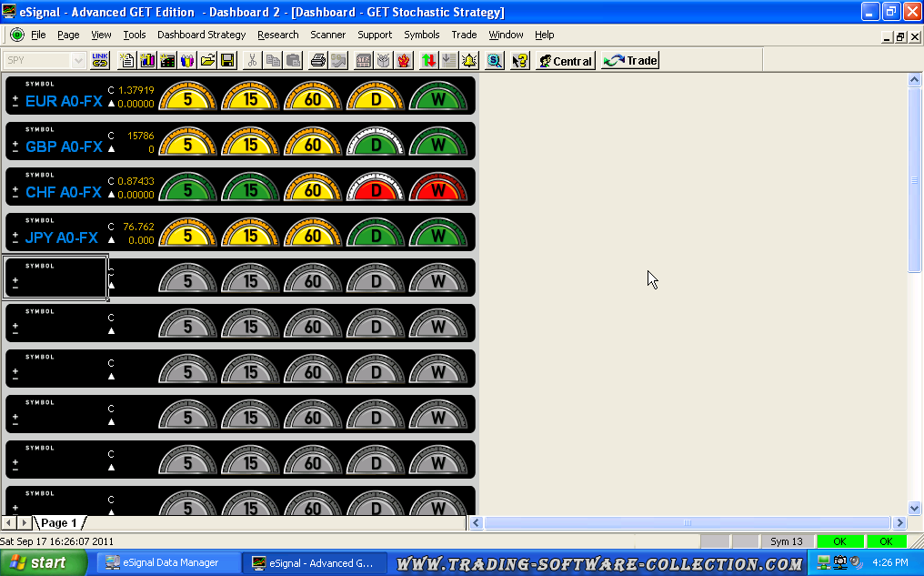This screenshot has width=924, height=576.
Task: Open the SPY symbol dropdown
Action: pyautogui.click(x=78, y=61)
